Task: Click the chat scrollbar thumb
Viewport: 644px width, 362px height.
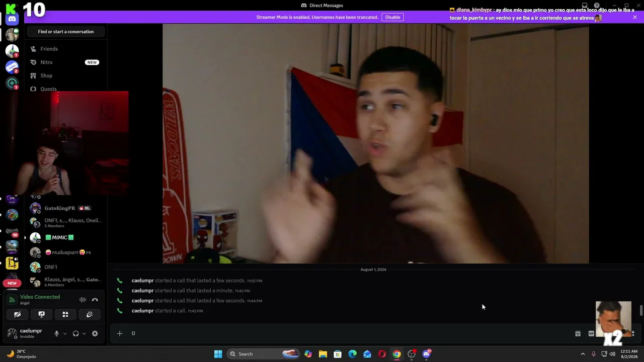Action: 641,310
